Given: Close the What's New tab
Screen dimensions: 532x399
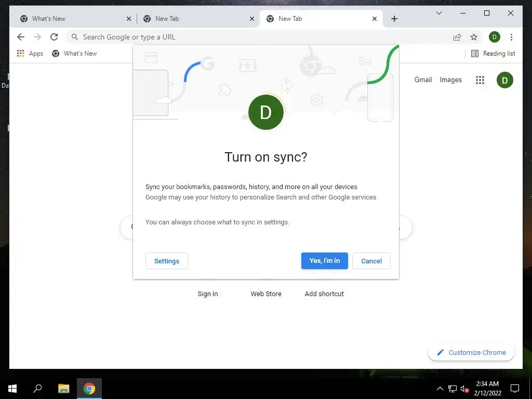Looking at the screenshot, I should [x=129, y=19].
